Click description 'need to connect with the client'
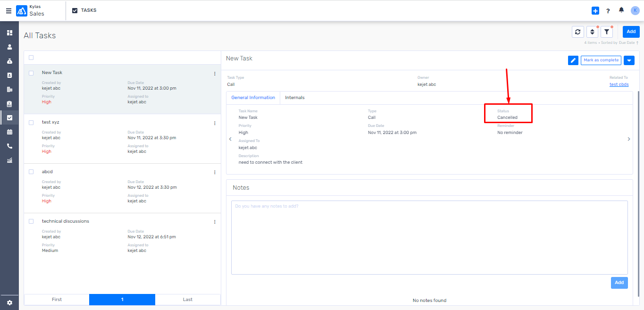 [270, 162]
